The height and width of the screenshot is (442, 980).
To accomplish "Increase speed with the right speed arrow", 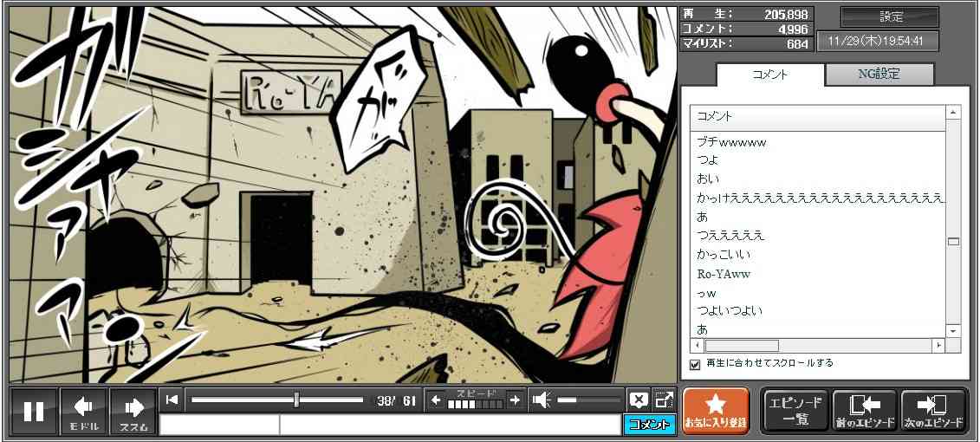I will coord(516,400).
